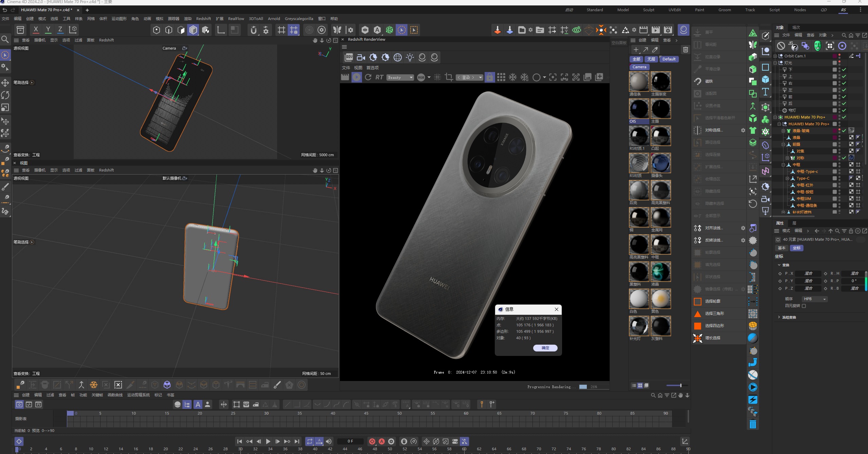Toggle the playback sound speaker icon
This screenshot has height=454, width=868.
coord(328,441)
